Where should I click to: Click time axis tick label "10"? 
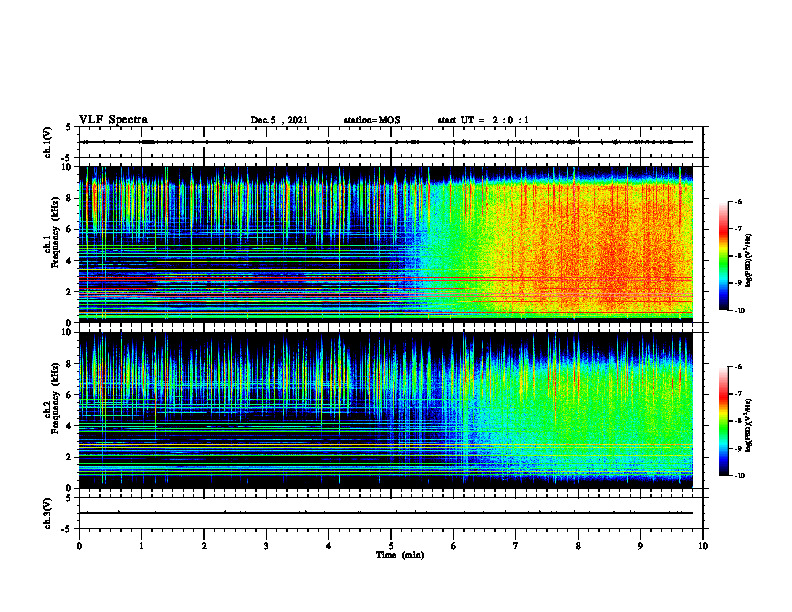click(x=703, y=546)
